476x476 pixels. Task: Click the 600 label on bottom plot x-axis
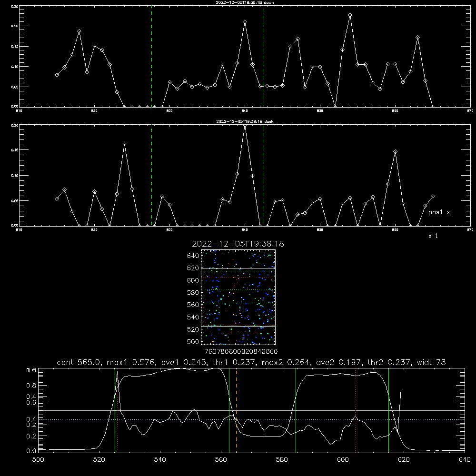click(343, 460)
